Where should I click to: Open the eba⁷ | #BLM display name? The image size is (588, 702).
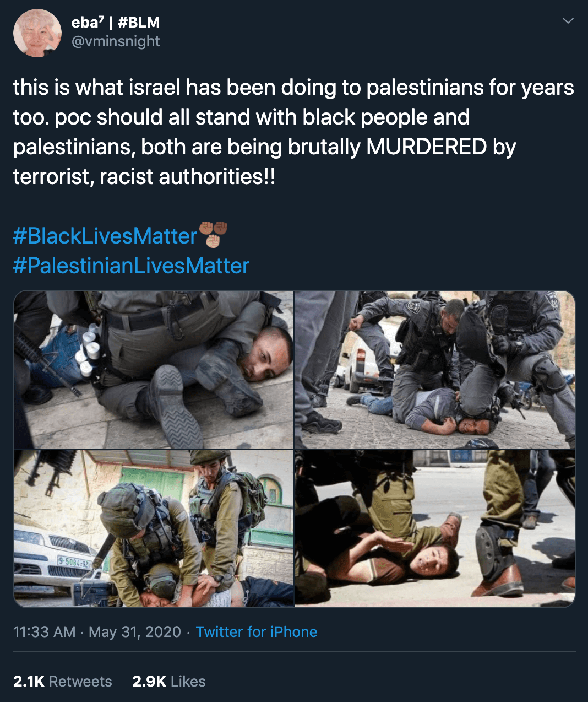click(116, 22)
